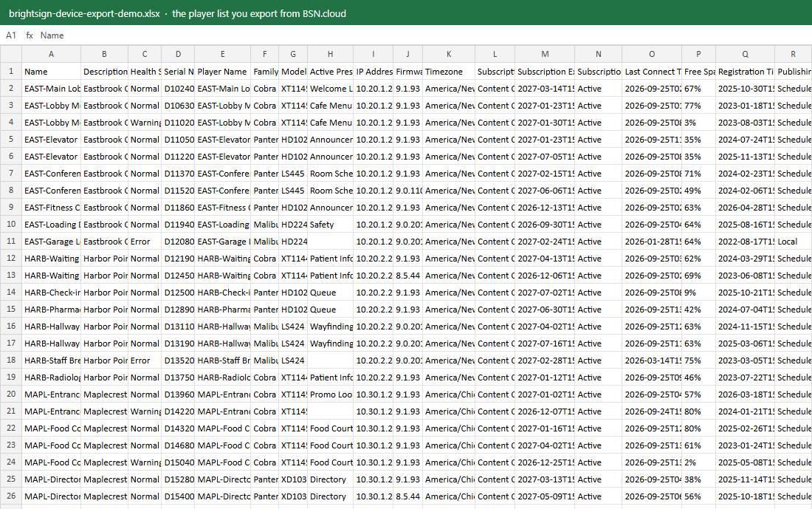812x509 pixels.
Task: Click 'HARB-Pharma' name cell in row 15
Action: click(x=51, y=310)
